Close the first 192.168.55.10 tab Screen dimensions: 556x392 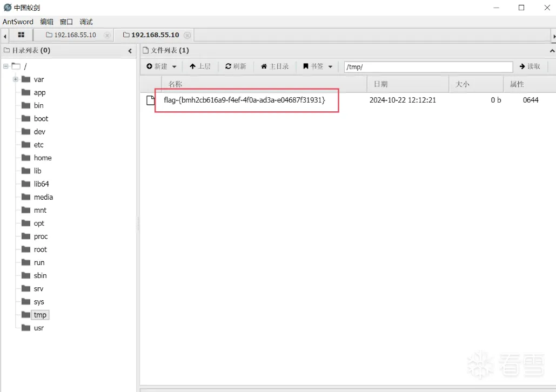(x=107, y=35)
